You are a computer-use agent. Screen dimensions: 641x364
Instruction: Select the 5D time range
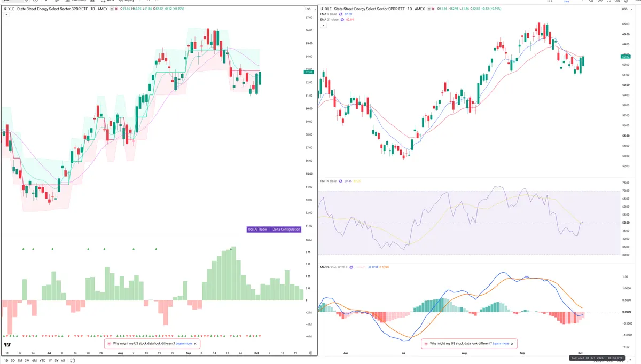[x=13, y=361]
